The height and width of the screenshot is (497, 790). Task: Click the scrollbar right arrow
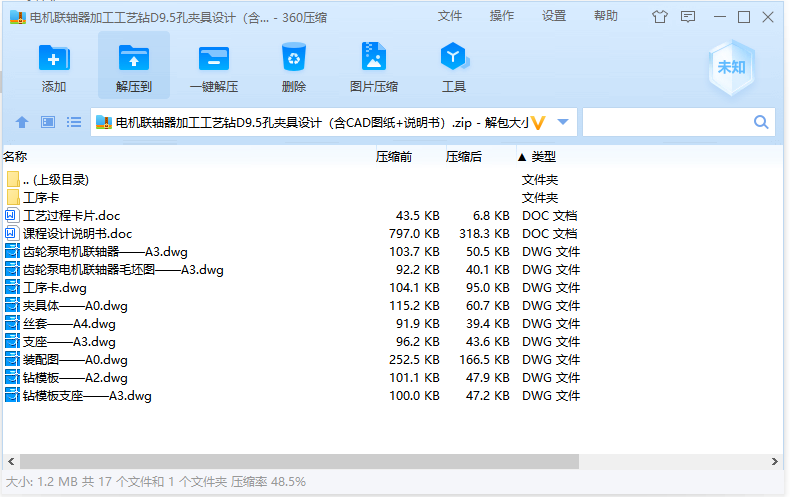tap(775, 461)
